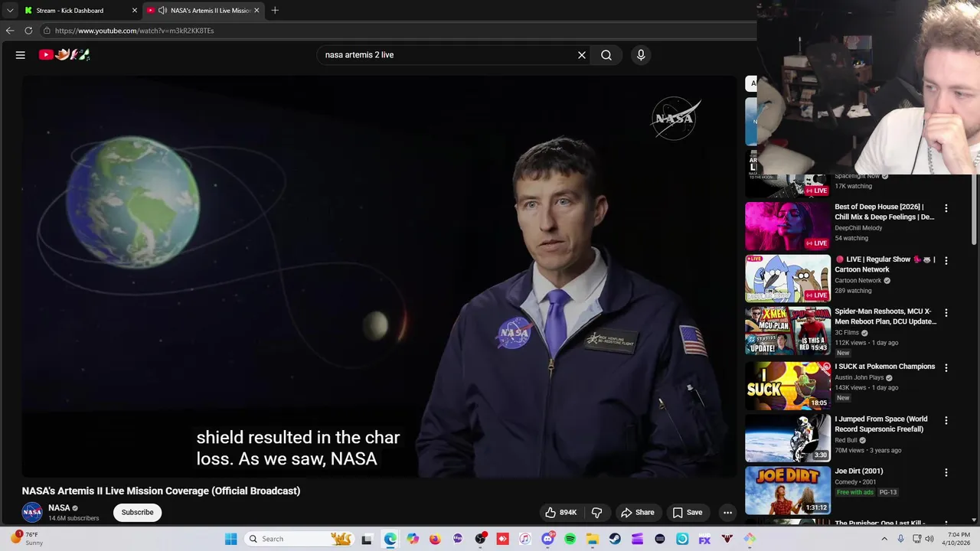Screen dimensions: 980x551
Task: Open options for Spider-Man Reshoots video
Action: (x=946, y=313)
